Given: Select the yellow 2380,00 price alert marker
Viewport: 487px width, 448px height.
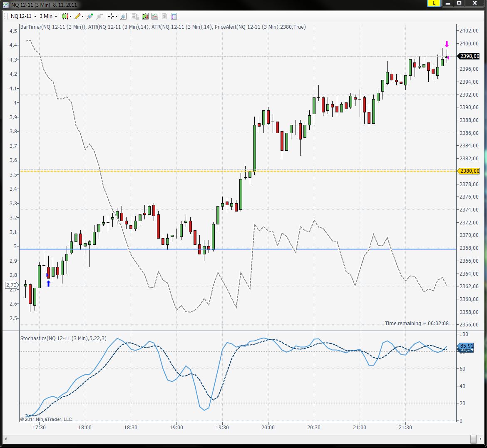Looking at the screenshot, I should (x=469, y=171).
